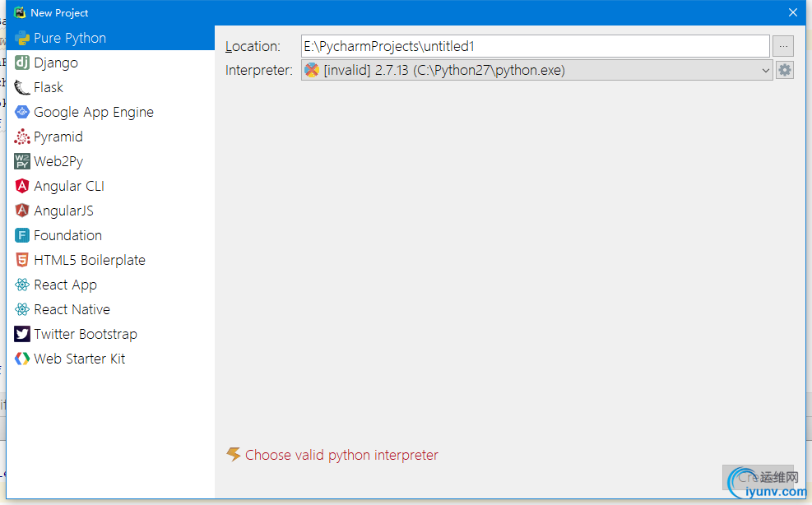Choose React App label

(x=65, y=285)
